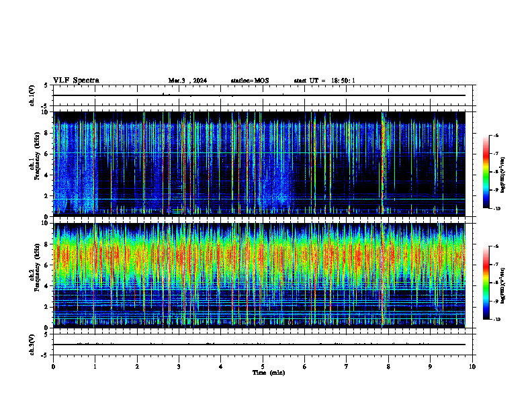Click the "ch.1(V)" waveform axis label
This screenshot has height=411, width=532.
pos(32,95)
